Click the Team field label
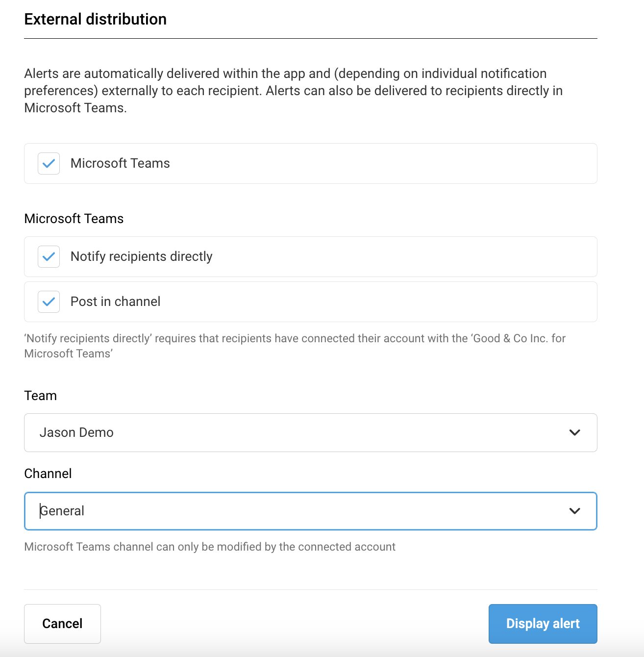This screenshot has height=657, width=644. [41, 396]
